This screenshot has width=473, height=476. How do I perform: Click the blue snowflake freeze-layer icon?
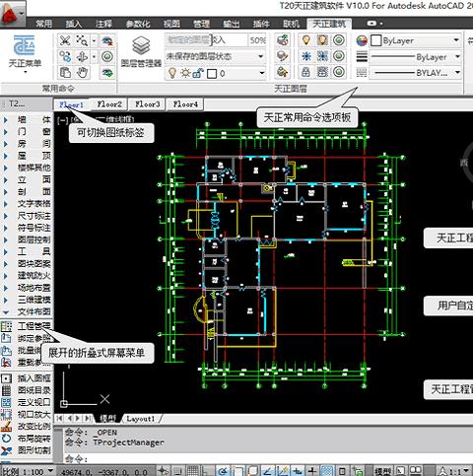(x=305, y=56)
